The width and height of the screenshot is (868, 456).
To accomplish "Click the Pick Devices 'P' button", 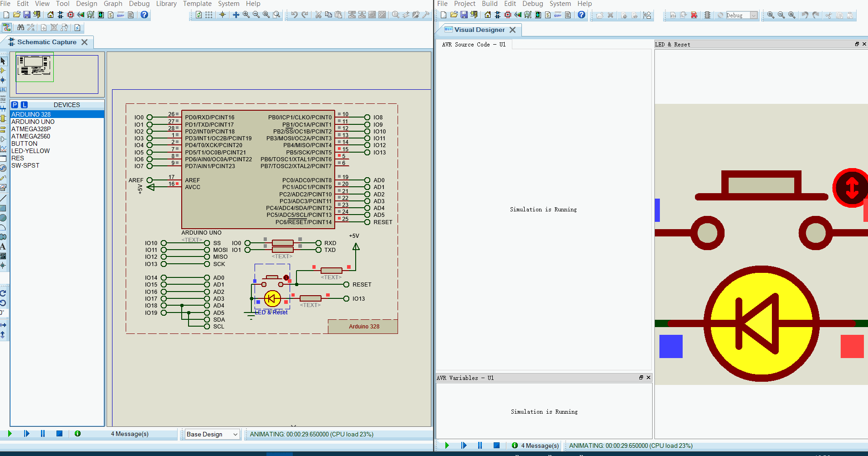I will [15, 105].
